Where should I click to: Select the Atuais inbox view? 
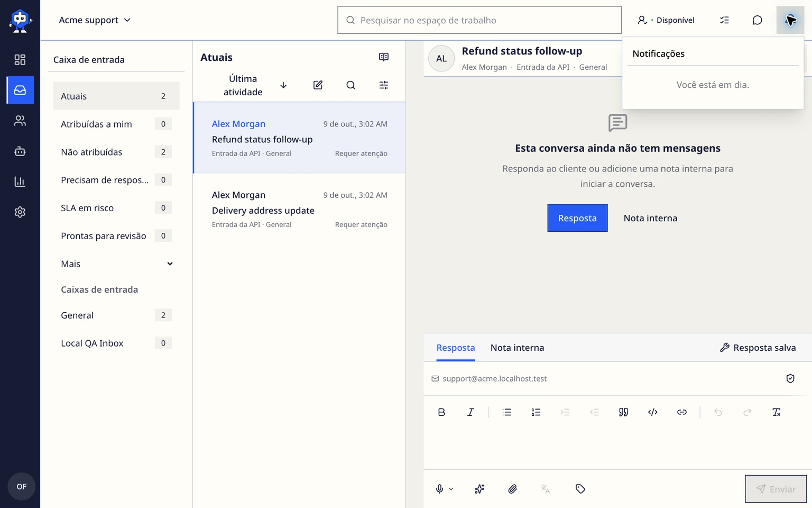point(116,96)
